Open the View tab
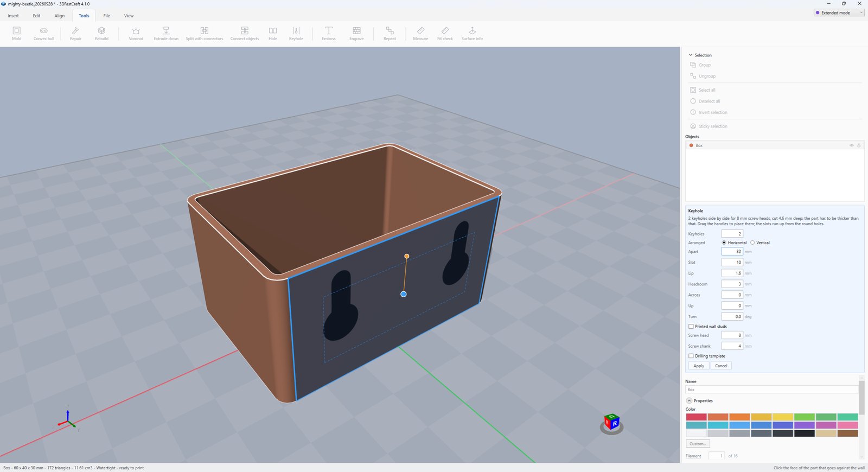Viewport: 868px width, 472px height. point(129,16)
